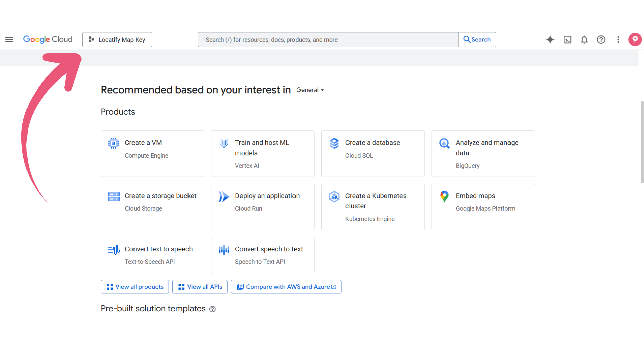The image size is (644, 362).
Task: Open the Locatify Map Key project picker
Action: tap(117, 40)
